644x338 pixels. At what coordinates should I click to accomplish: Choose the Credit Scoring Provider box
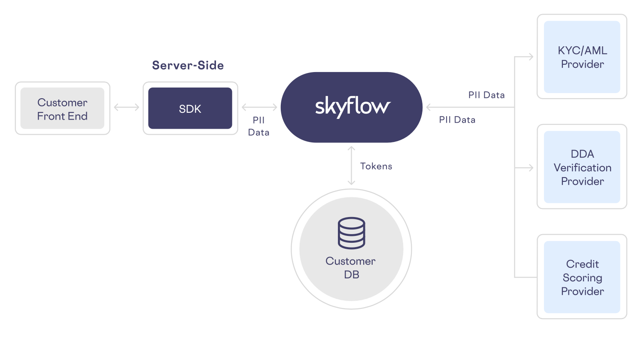coord(582,277)
